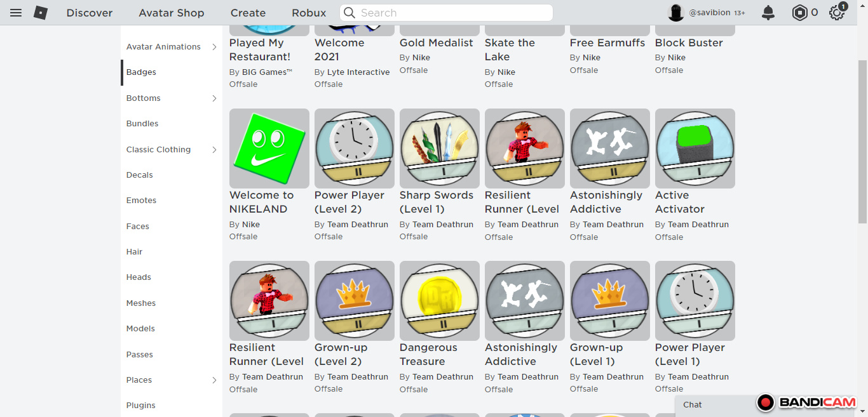The width and height of the screenshot is (868, 417).
Task: Open the Sharp Swords (Level 1) link
Action: point(436,202)
